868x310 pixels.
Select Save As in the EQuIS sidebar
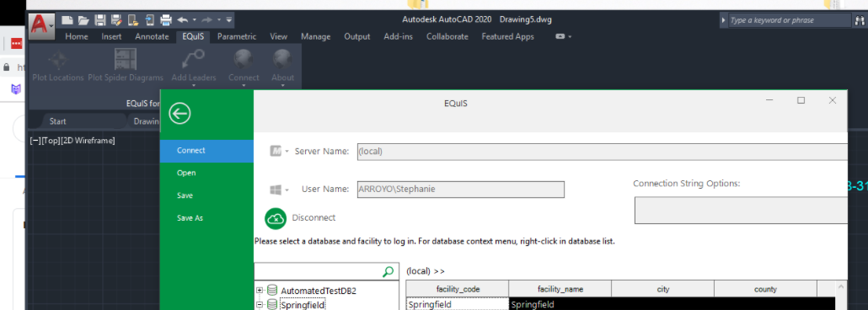tap(206, 218)
